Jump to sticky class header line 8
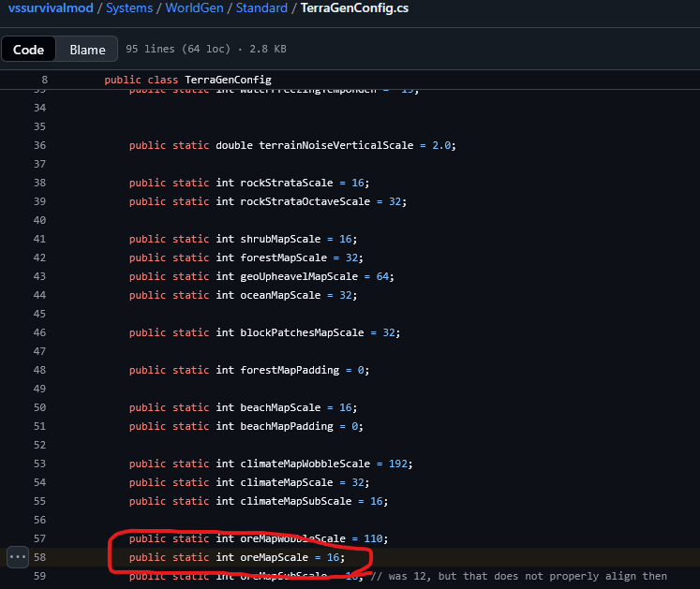The height and width of the screenshot is (589, 700). click(44, 80)
